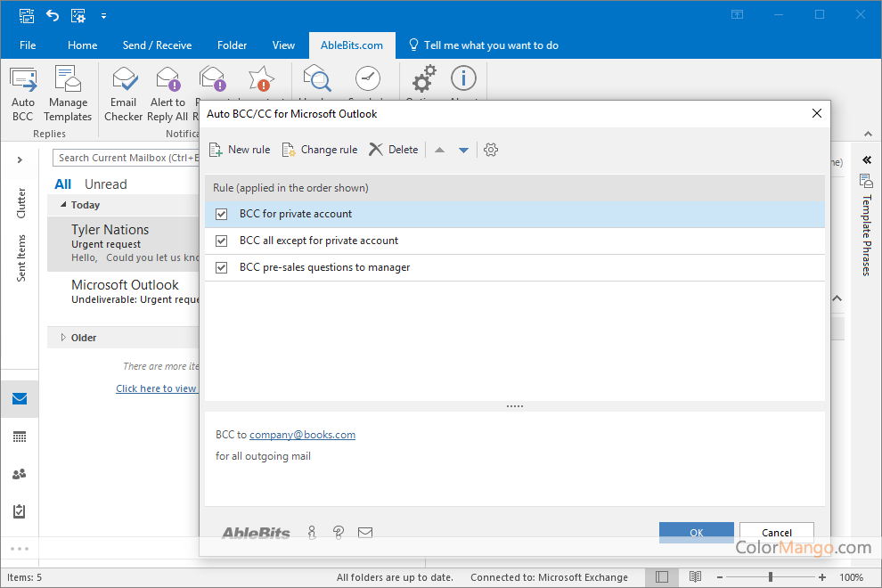Click the 'Click here to view' link
Image resolution: width=882 pixels, height=588 pixels.
[x=157, y=388]
